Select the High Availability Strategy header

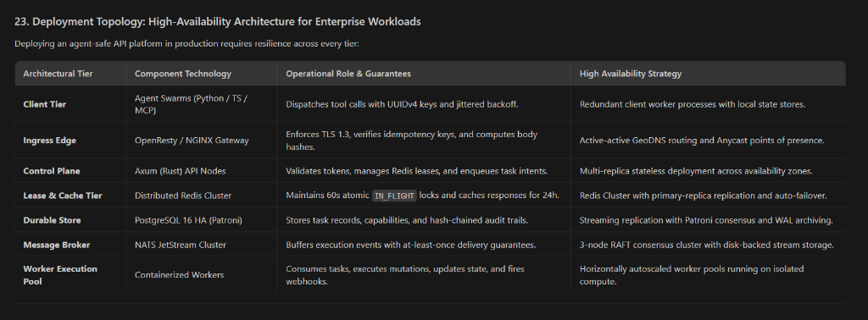point(631,74)
